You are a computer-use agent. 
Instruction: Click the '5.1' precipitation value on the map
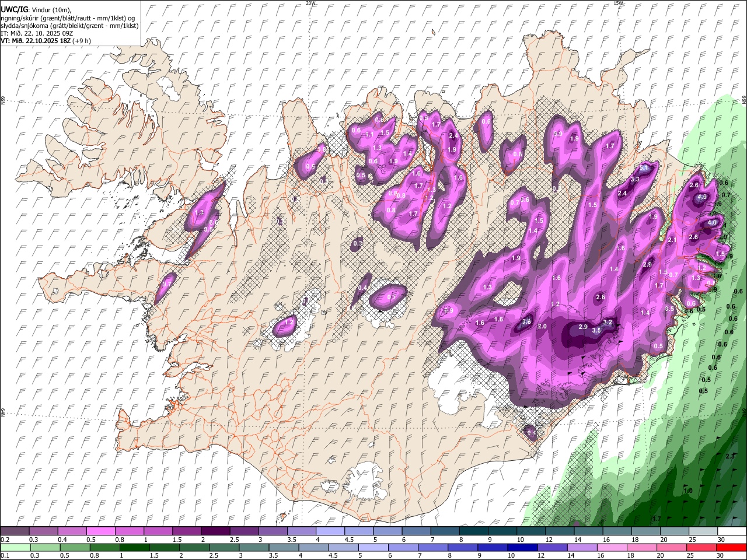pyautogui.click(x=644, y=167)
